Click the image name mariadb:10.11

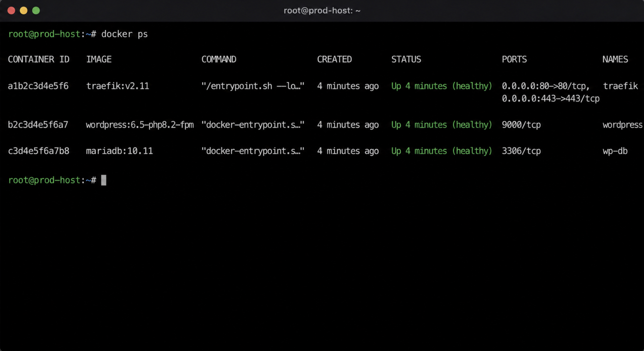tap(119, 151)
